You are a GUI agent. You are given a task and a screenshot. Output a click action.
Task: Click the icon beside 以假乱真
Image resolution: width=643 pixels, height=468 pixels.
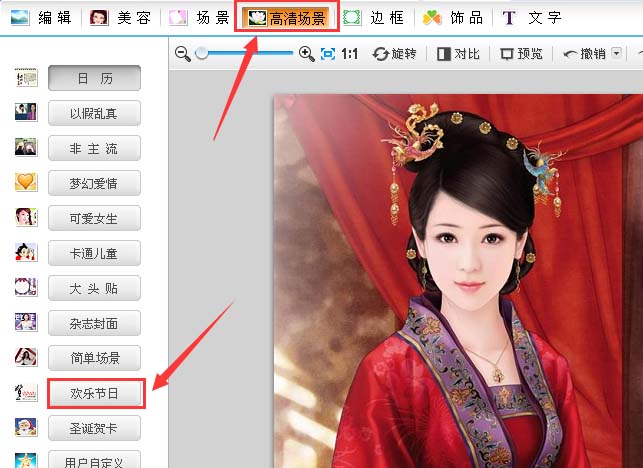(26, 112)
